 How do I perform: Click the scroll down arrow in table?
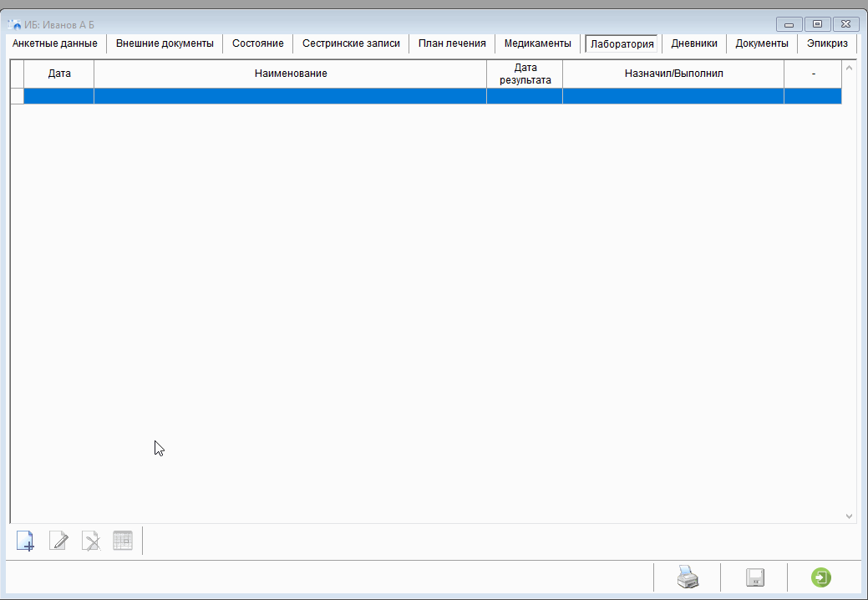pos(850,516)
